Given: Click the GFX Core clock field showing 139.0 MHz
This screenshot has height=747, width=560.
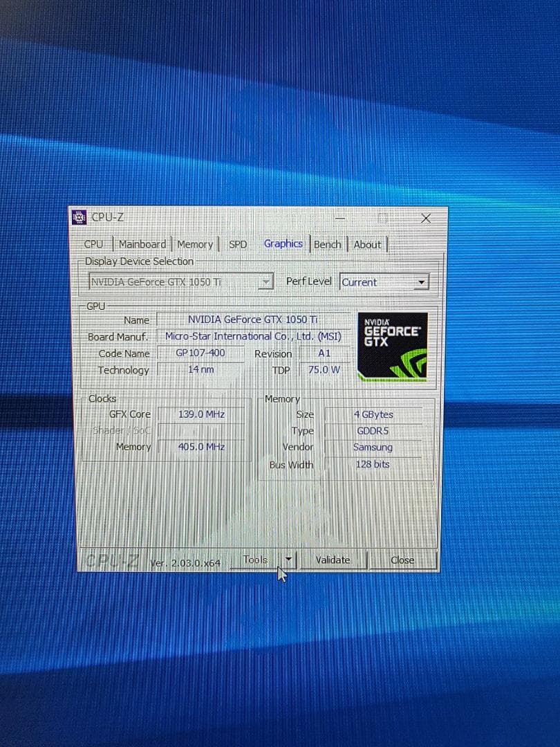Looking at the screenshot, I should [x=200, y=414].
